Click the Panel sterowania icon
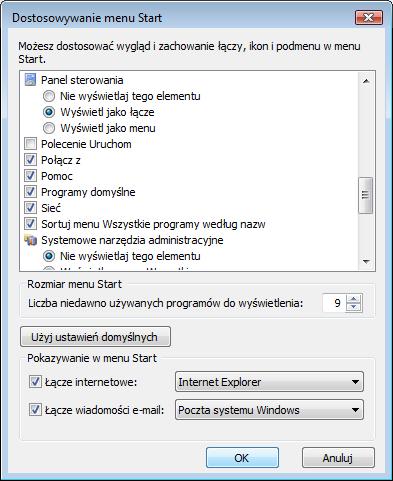 pos(30,80)
